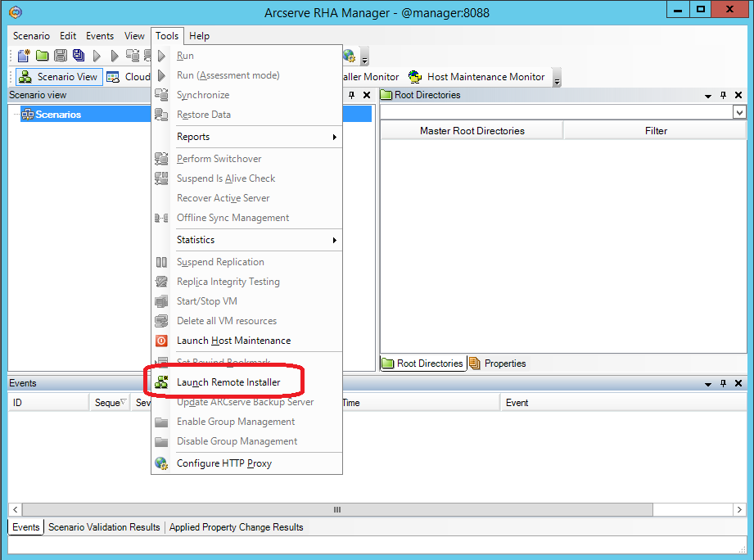Viewport: 754px width, 560px height.
Task: Open the Help menu
Action: [199, 36]
